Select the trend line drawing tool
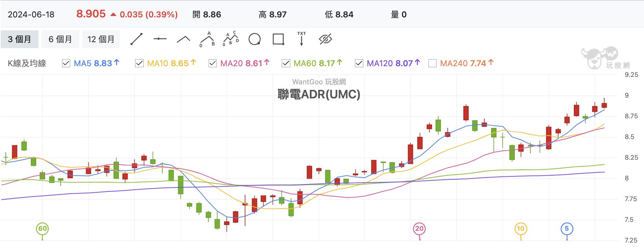 [137, 39]
